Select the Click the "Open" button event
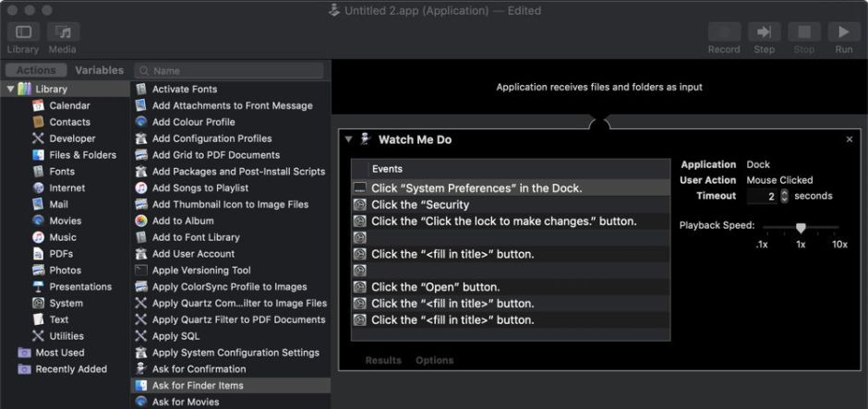The image size is (868, 409). 435,287
